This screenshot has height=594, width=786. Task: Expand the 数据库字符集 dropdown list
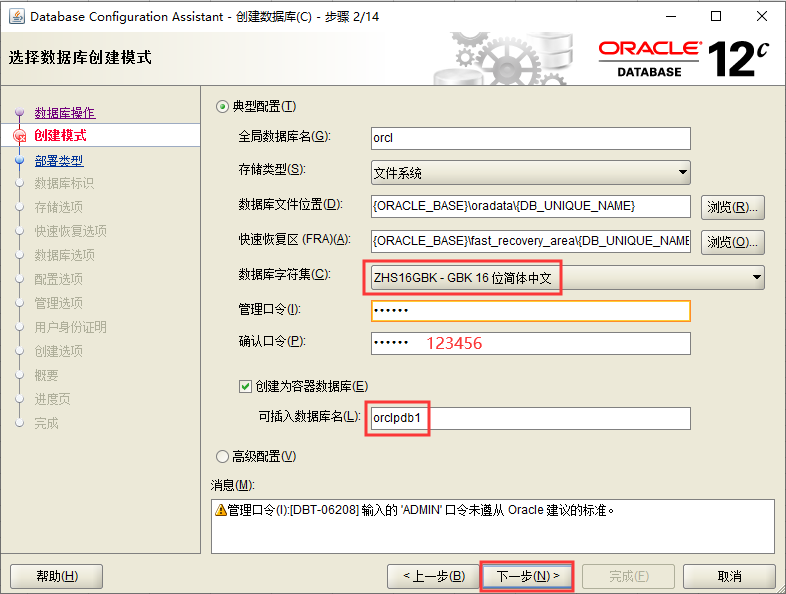tap(567, 277)
